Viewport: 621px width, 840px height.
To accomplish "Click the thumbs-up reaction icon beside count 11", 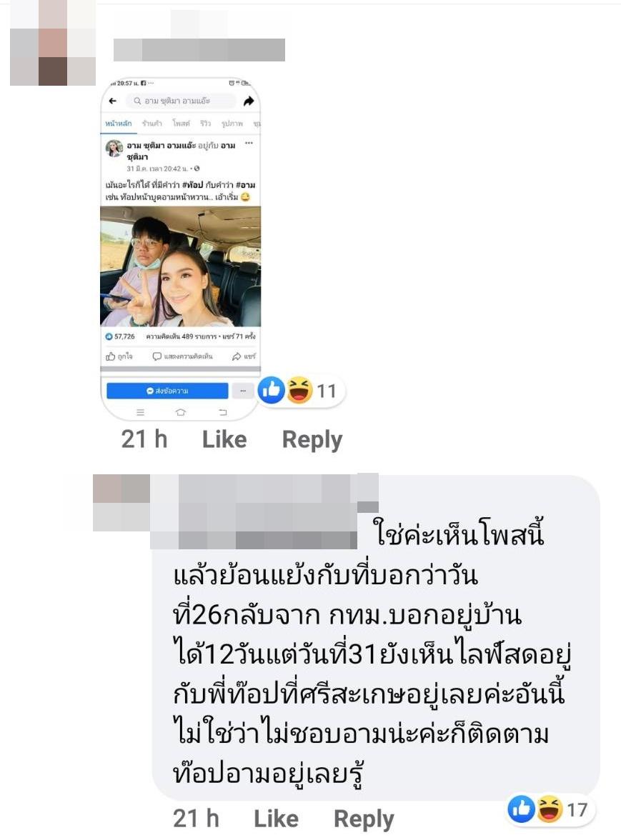I will (x=272, y=390).
